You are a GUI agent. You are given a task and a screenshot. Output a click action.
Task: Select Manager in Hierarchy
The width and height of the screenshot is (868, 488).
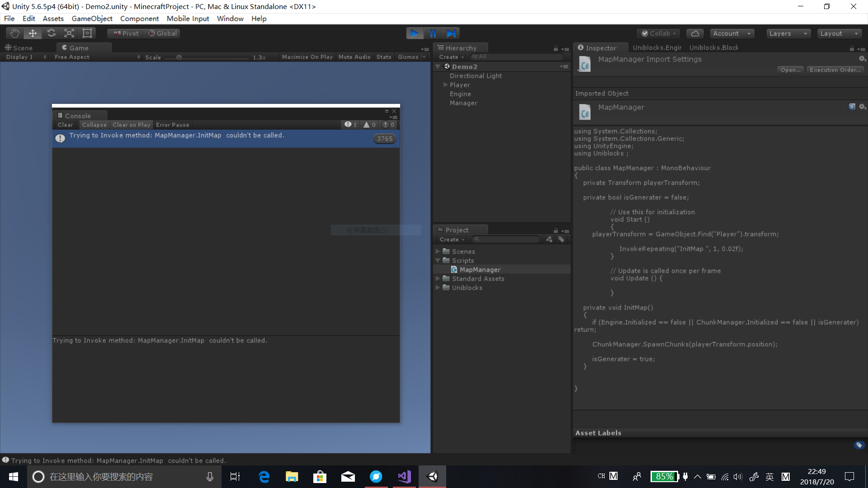tap(463, 103)
